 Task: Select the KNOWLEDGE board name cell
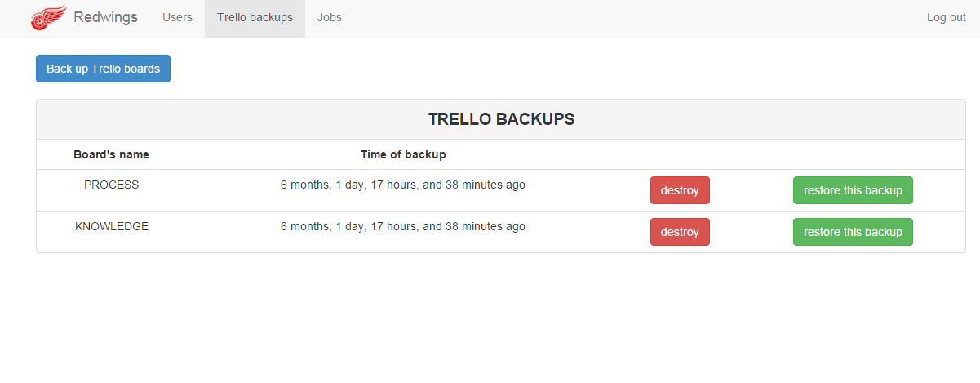[x=111, y=226]
